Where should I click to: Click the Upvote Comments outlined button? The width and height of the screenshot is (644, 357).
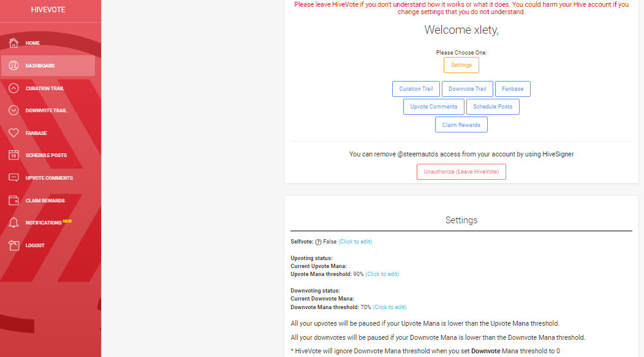(434, 107)
